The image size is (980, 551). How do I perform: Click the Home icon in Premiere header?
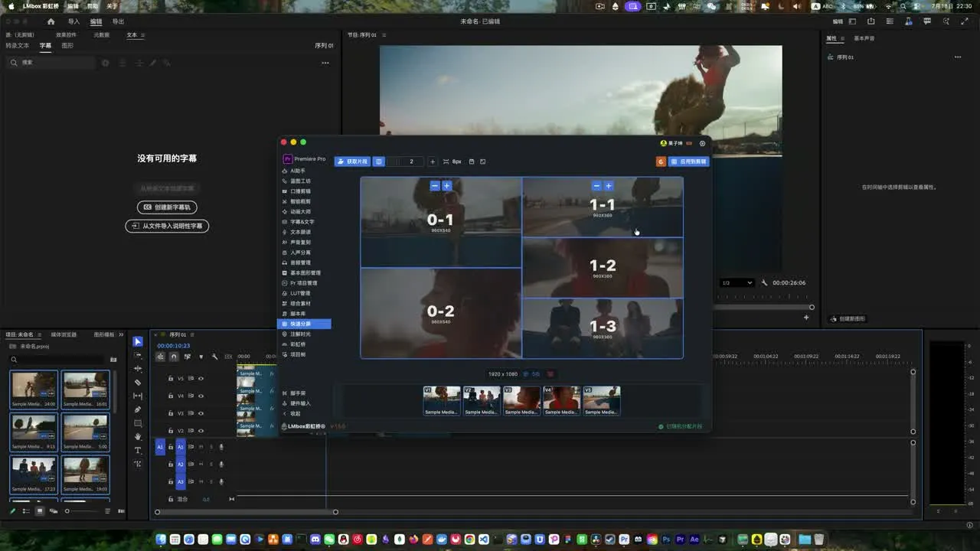pos(51,21)
